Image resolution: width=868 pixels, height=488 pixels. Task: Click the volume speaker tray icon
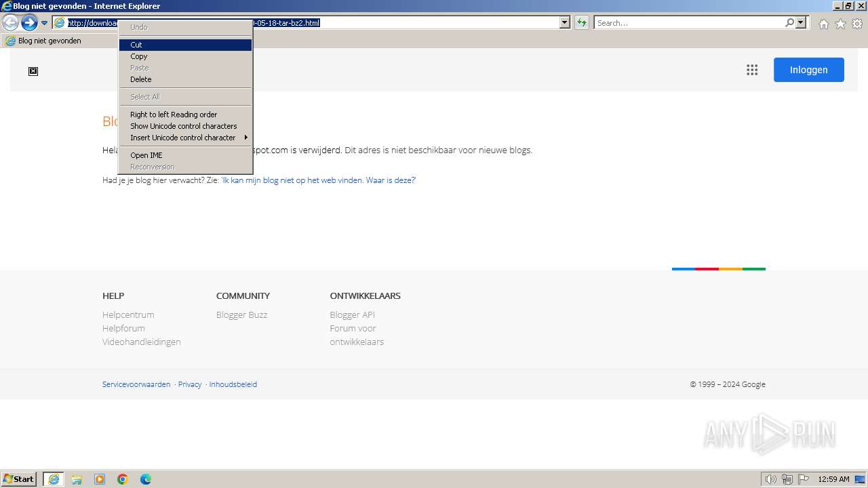coord(771,479)
